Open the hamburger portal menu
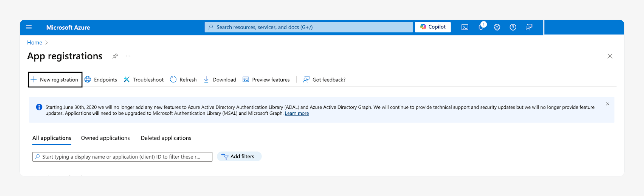The height and width of the screenshot is (196, 644). [29, 27]
